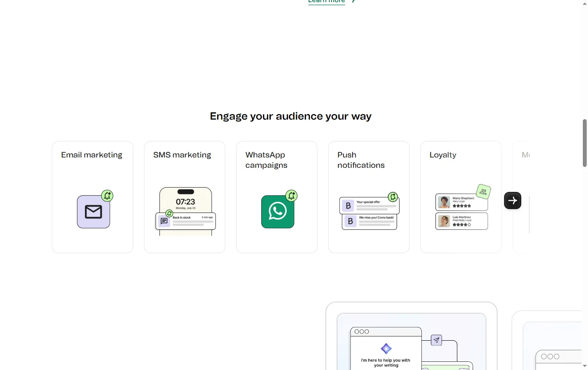Go to the Push notifications card title
This screenshot has width=588, height=370.
pyautogui.click(x=361, y=160)
